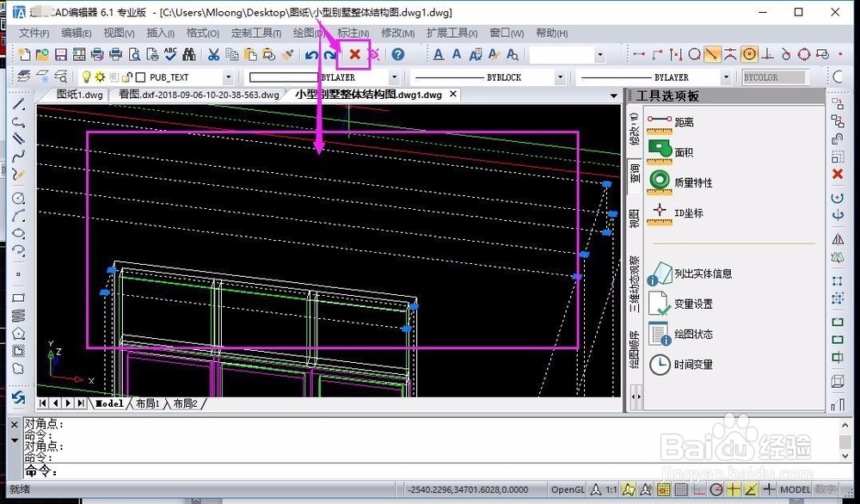Open 时间变量 in the tool palette

coord(680,364)
